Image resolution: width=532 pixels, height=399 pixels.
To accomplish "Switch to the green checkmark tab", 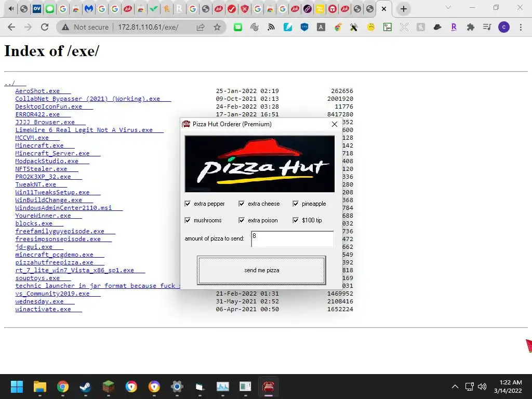I will [x=154, y=9].
